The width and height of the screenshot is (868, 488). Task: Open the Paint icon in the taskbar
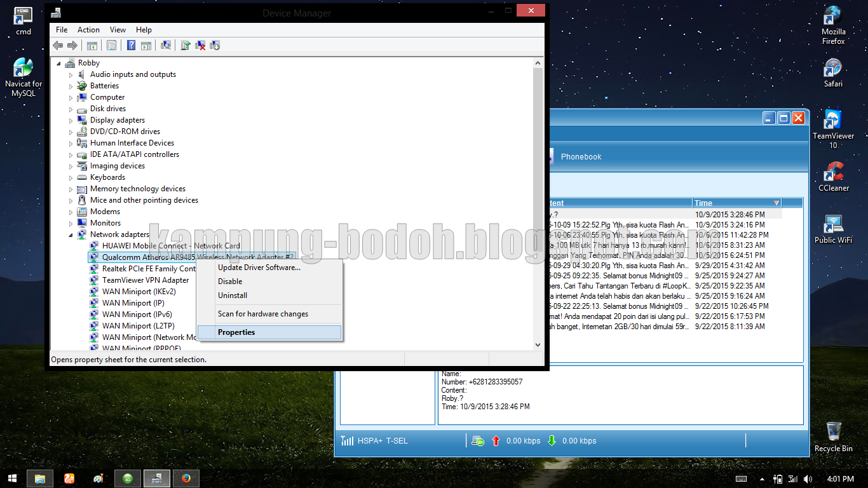98,478
